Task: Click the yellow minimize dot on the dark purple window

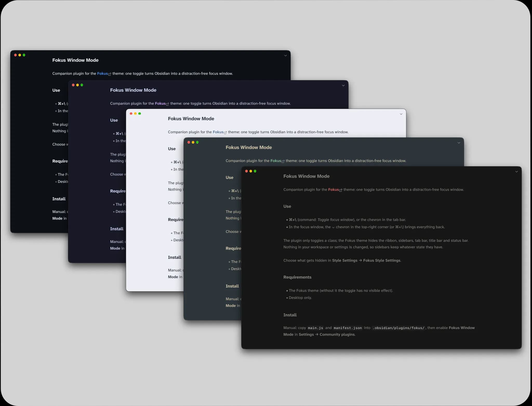Action: (x=77, y=85)
